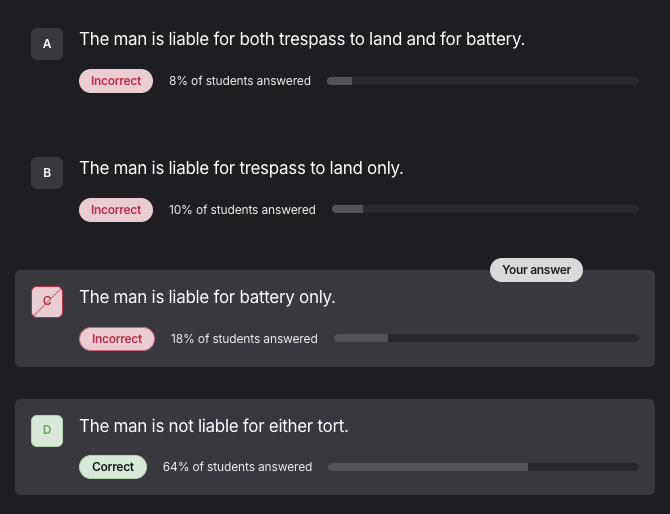Select answer 'liable for trespass to land only'
The width and height of the screenshot is (670, 514).
(x=241, y=168)
